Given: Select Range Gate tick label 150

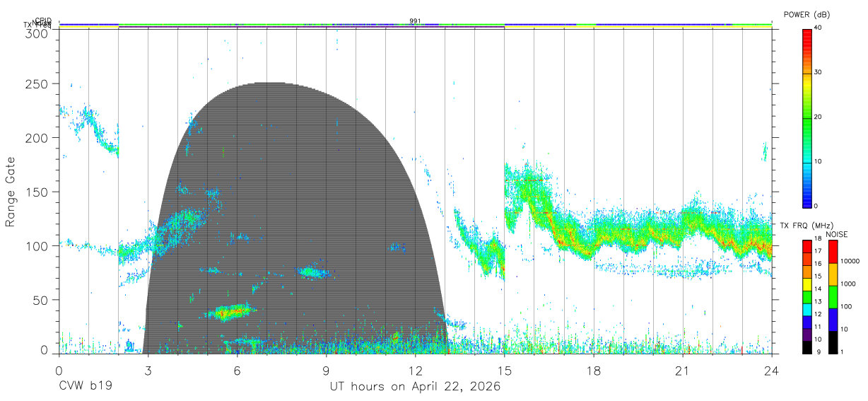Looking at the screenshot, I should coord(37,192).
